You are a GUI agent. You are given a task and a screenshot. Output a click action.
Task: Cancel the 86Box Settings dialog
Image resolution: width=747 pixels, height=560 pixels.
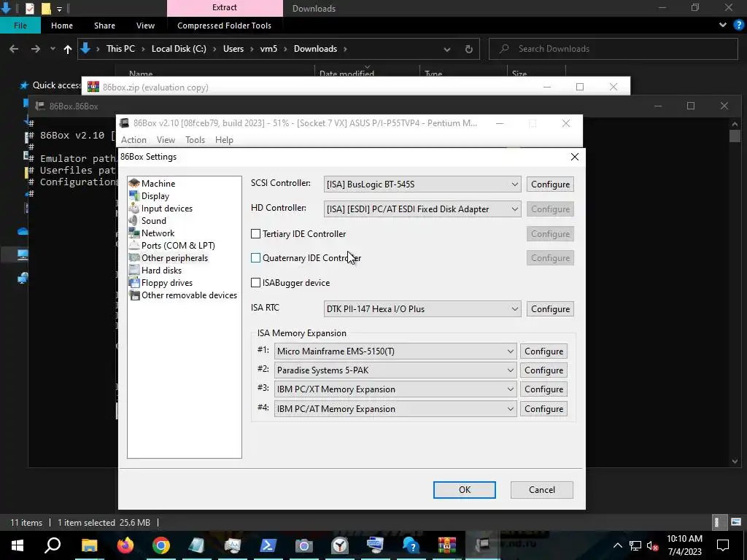point(542,490)
